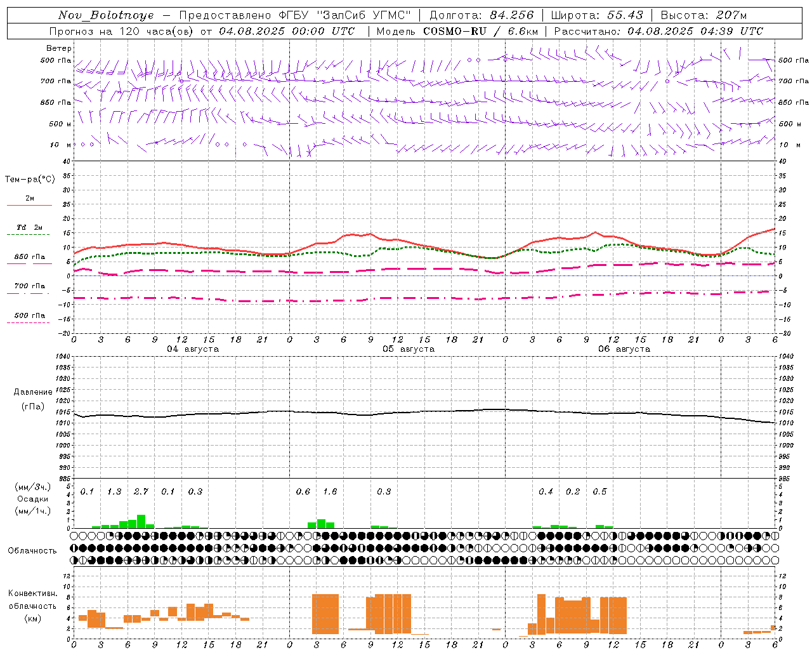Click the Ветер panel label
The height and width of the screenshot is (650, 812).
coord(59,48)
